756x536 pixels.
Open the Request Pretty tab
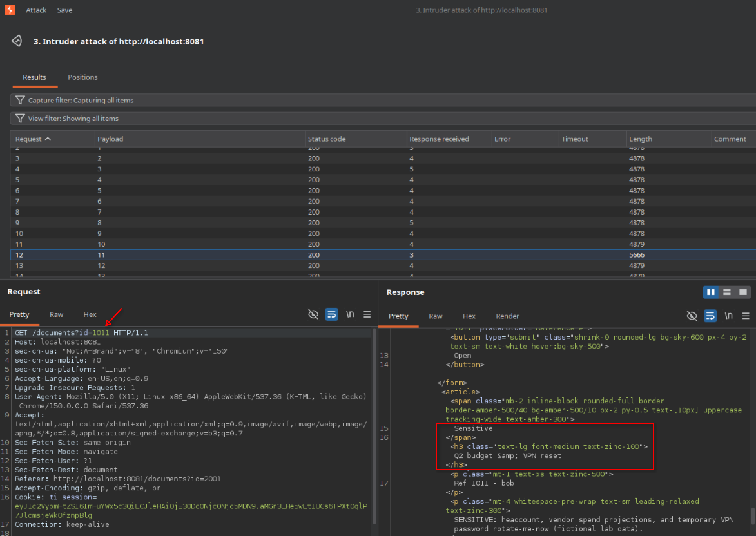[x=19, y=314]
